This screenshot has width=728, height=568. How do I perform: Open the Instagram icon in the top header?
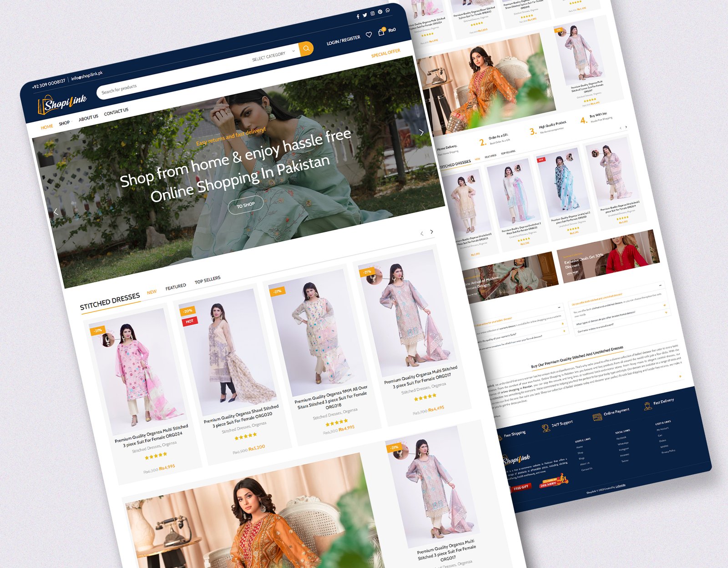tap(373, 14)
